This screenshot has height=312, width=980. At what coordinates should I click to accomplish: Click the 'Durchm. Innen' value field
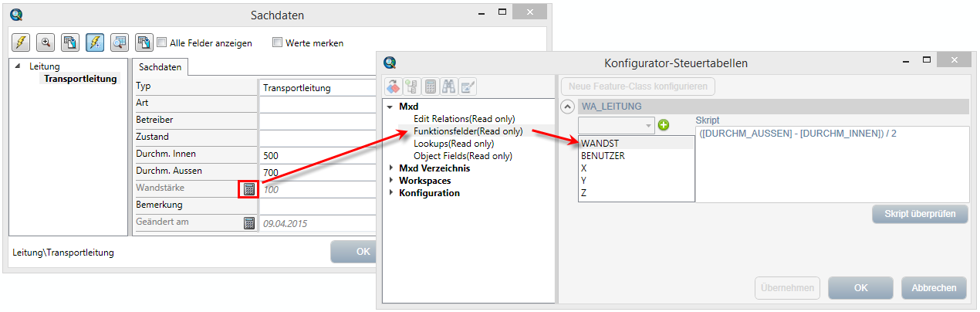[x=316, y=155]
